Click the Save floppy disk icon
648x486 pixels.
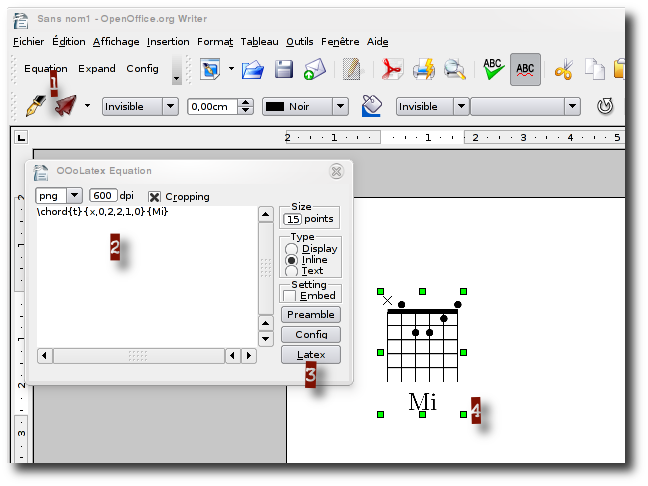click(x=284, y=69)
